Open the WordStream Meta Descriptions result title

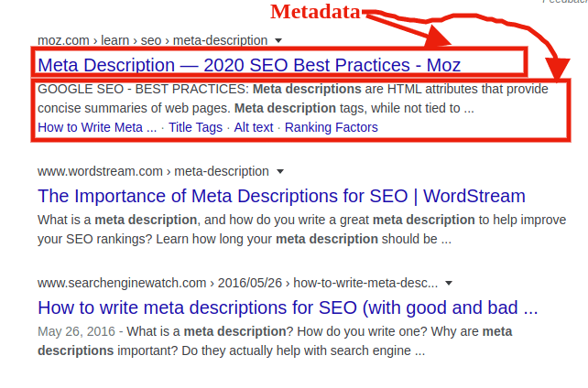tap(281, 195)
